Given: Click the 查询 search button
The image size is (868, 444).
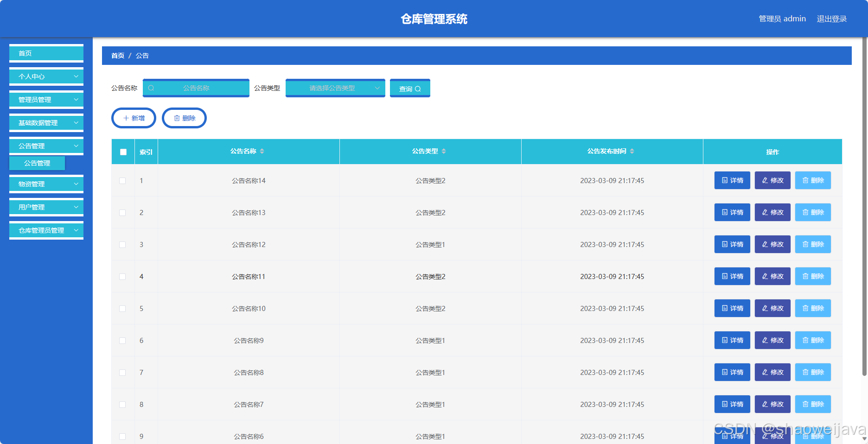Looking at the screenshot, I should [x=410, y=88].
